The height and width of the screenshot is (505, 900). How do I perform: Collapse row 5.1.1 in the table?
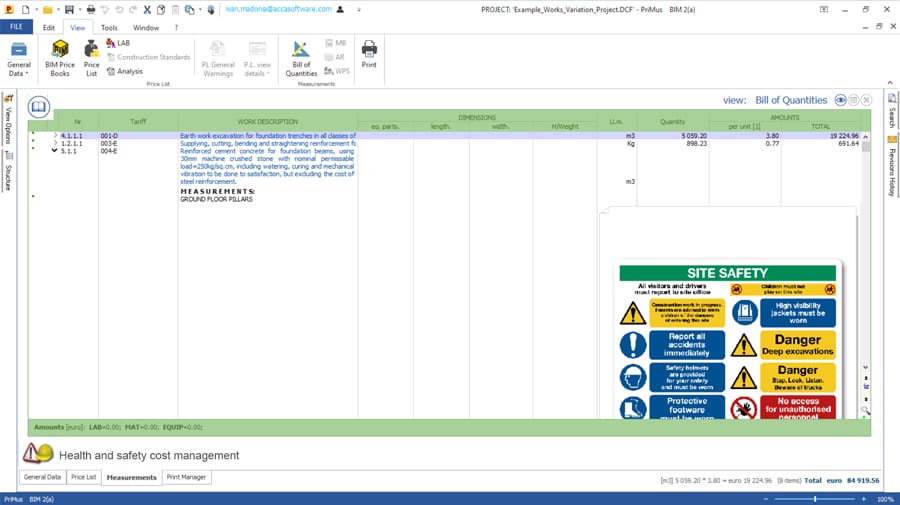(x=55, y=151)
